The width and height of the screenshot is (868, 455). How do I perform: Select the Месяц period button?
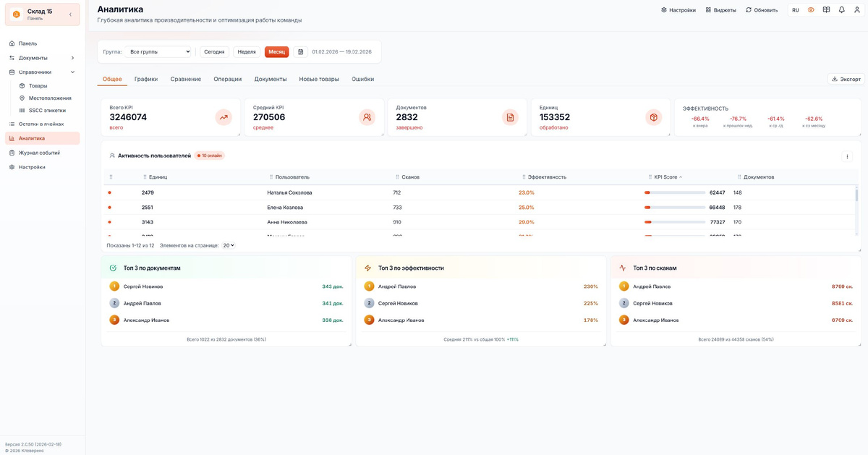[x=277, y=52]
